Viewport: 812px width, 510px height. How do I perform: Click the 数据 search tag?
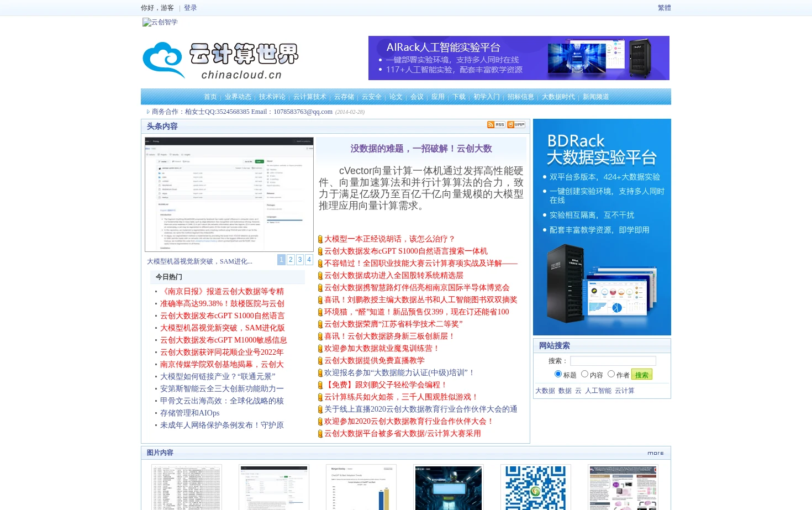pos(565,391)
